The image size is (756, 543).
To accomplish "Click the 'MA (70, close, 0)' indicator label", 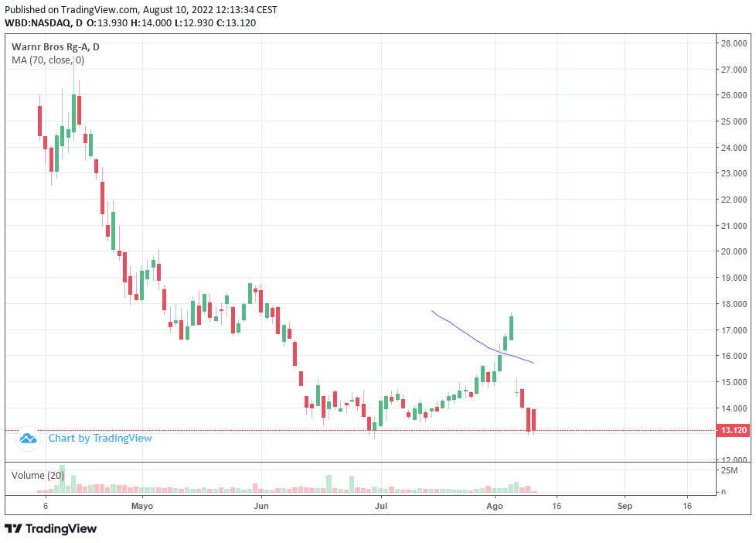I will point(48,60).
